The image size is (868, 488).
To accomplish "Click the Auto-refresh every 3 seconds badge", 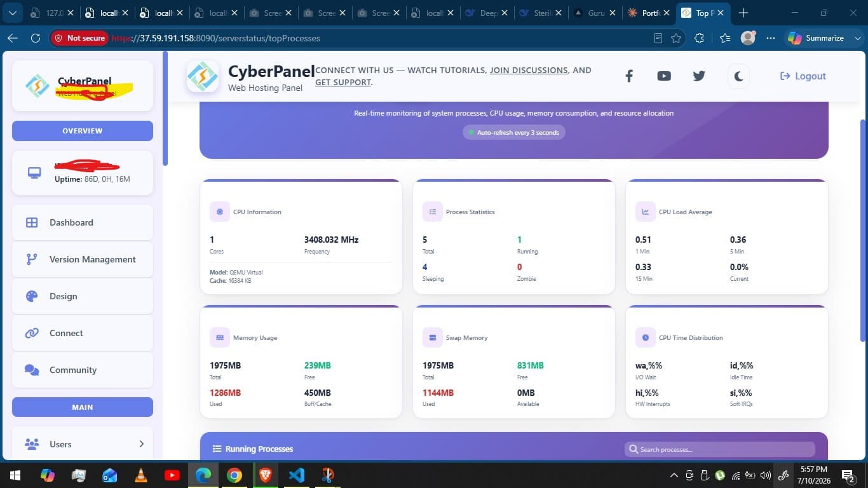I will click(x=514, y=132).
